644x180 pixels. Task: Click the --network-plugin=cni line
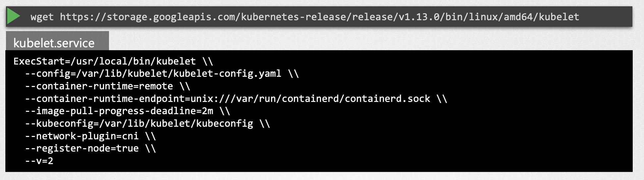pos(82,136)
